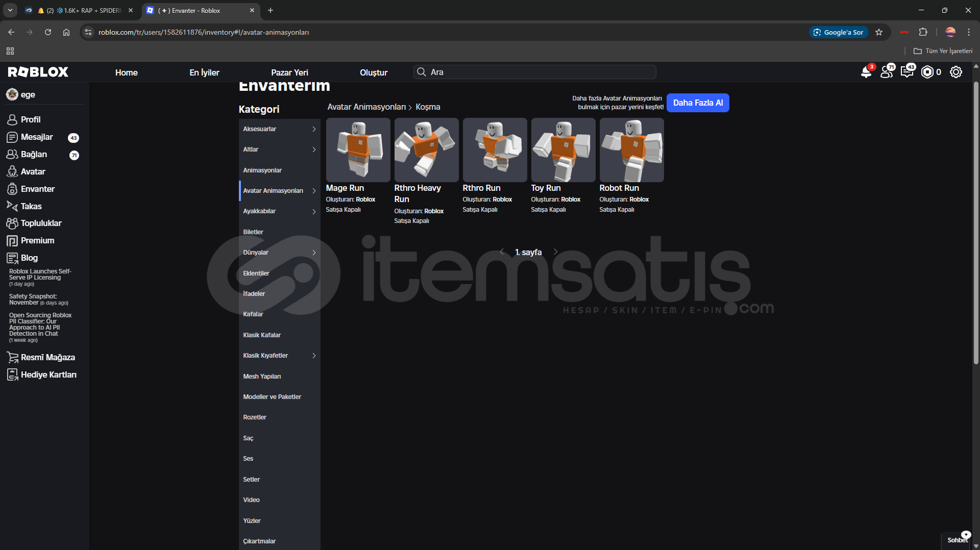Image resolution: width=980 pixels, height=550 pixels.
Task: Open the messages icon in top bar
Action: [907, 72]
